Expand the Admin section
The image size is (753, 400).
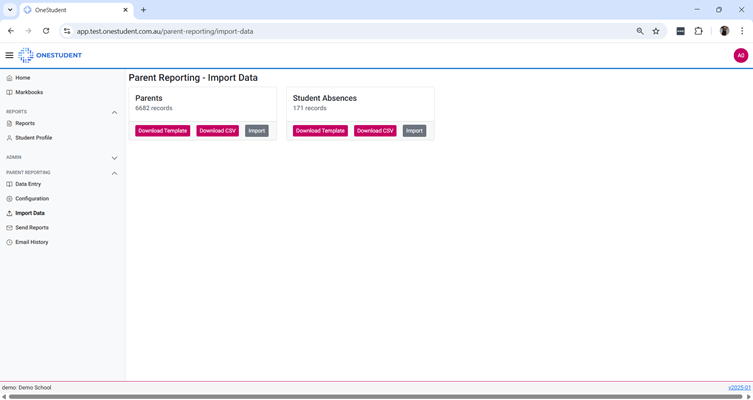tap(114, 158)
